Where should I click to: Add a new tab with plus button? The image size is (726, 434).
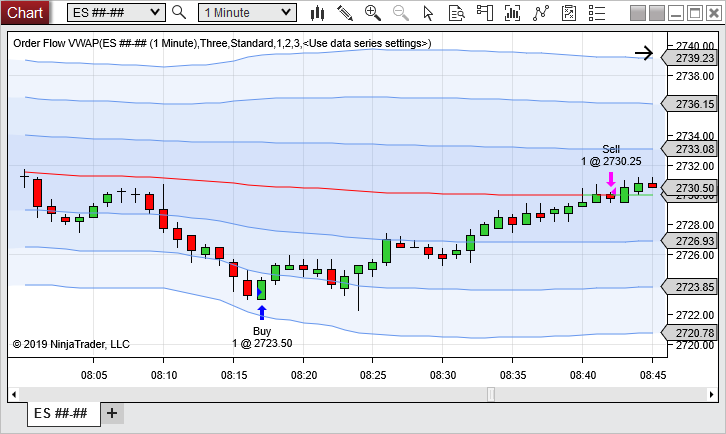pos(112,413)
